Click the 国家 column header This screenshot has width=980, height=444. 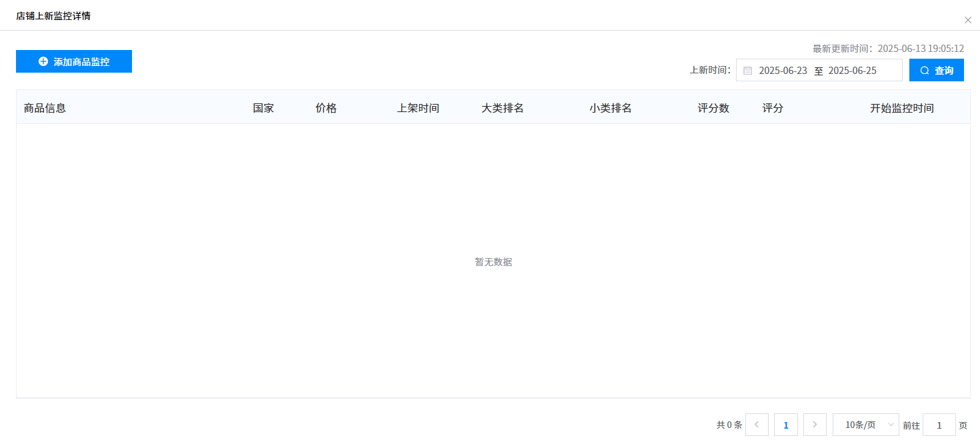point(263,108)
